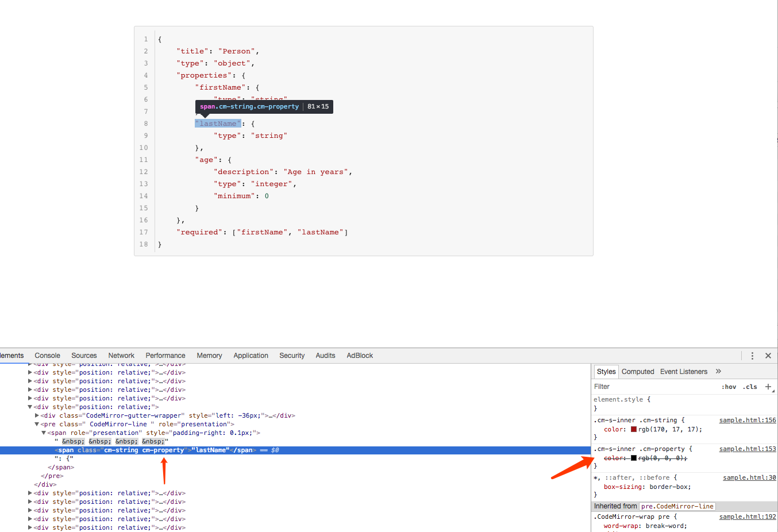
Task: Switch to the Network tab
Action: [121, 356]
